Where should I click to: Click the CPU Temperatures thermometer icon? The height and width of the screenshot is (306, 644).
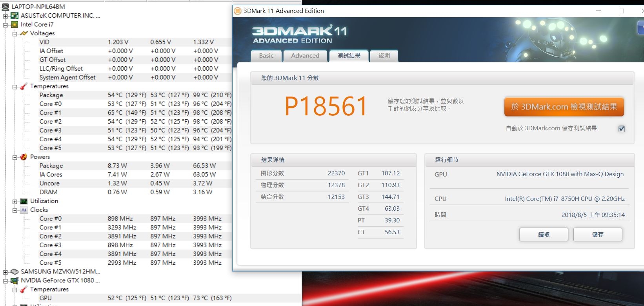coord(24,86)
